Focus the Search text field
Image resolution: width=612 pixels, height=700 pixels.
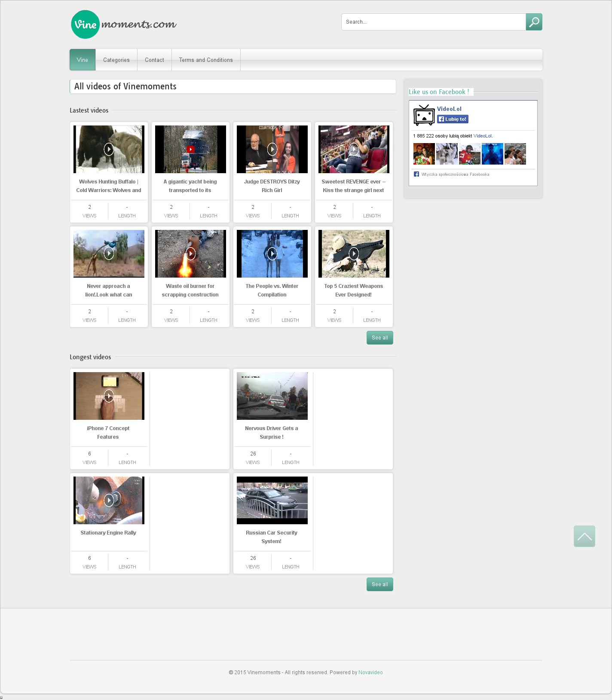point(433,22)
